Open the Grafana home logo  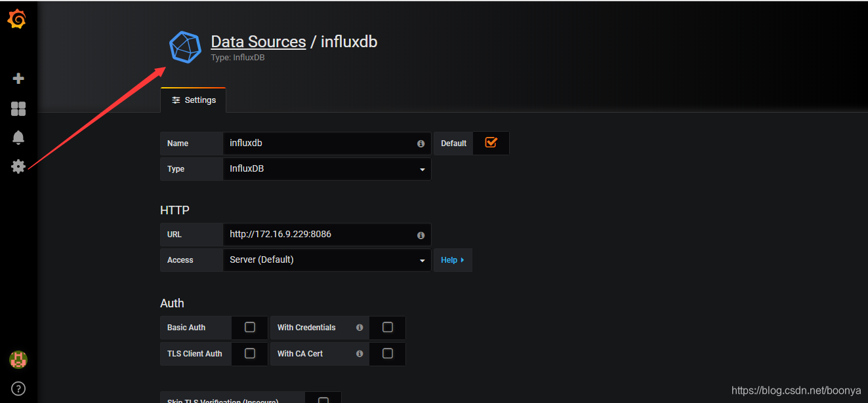(18, 20)
